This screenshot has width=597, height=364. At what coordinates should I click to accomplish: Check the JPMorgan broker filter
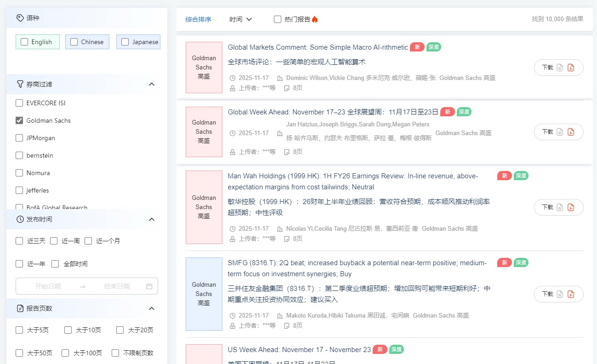[19, 138]
